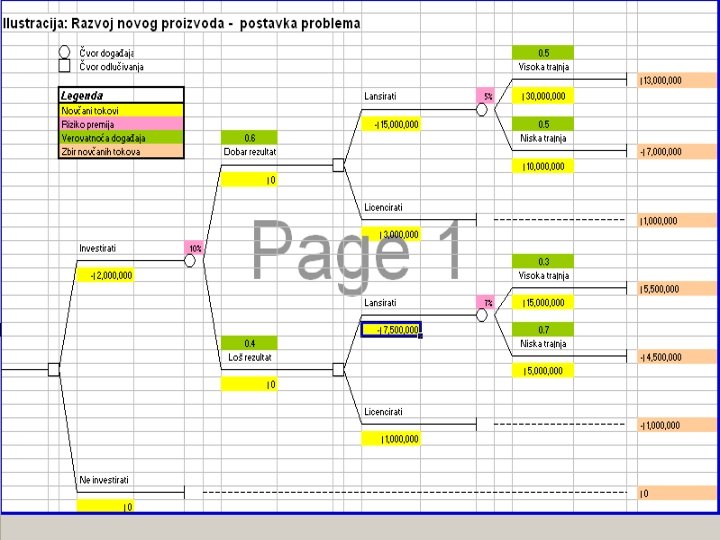Screen dimensions: 720x540
Task: Select the event circle next to 5%
Action: coord(481,110)
